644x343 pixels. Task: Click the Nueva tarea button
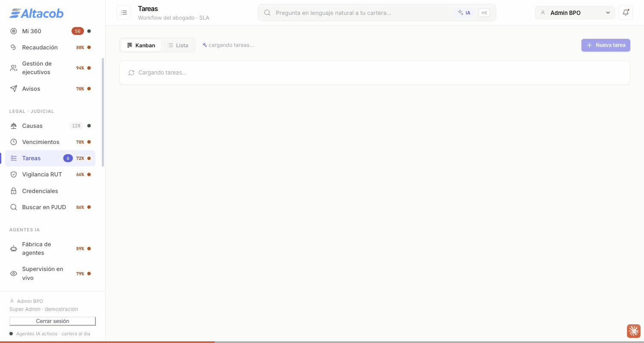pos(606,45)
